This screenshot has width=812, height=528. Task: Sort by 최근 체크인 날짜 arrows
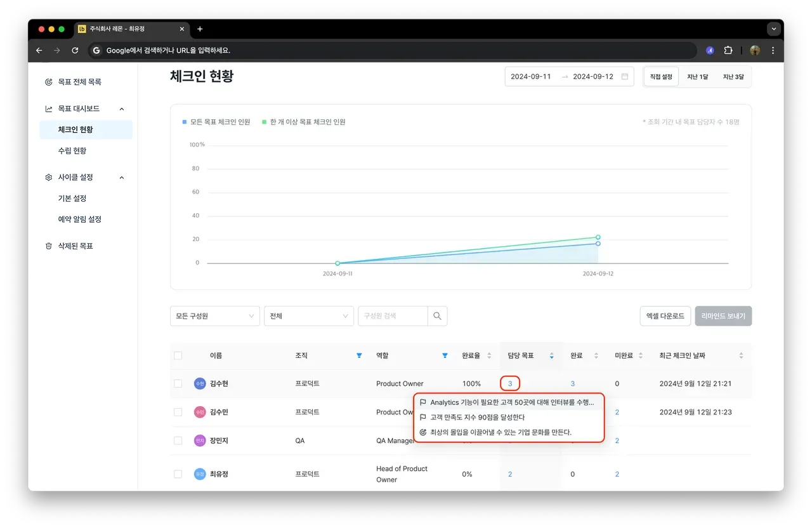point(741,356)
